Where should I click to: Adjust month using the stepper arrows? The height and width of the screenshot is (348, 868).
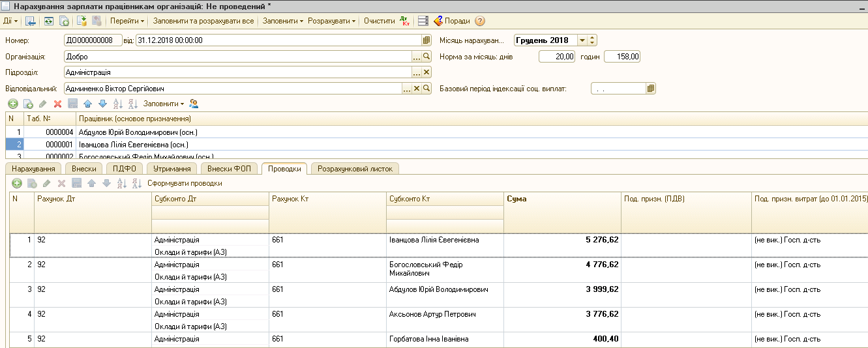coord(592,40)
